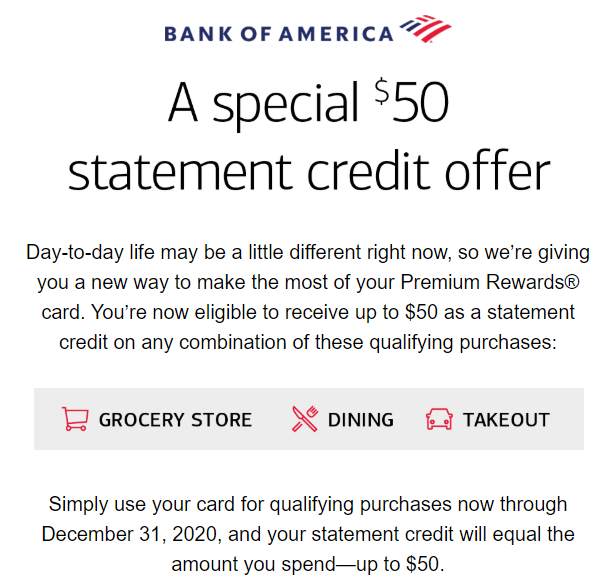
Task: Select the TAKEOUT label
Action: pyautogui.click(x=506, y=420)
